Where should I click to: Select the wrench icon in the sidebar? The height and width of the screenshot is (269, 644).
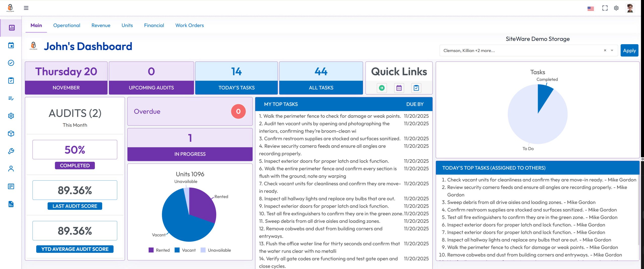11,151
